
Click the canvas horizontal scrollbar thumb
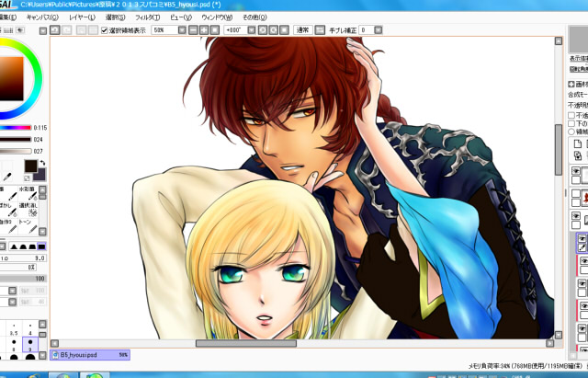(x=246, y=343)
